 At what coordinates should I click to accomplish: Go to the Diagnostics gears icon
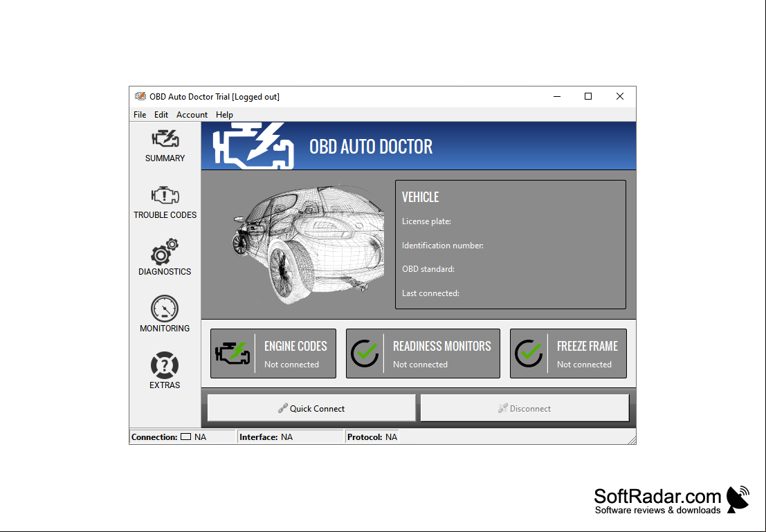[165, 252]
